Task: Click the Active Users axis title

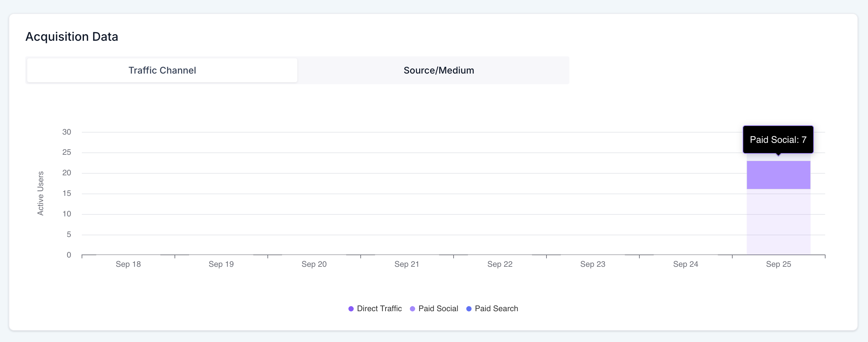Action: [41, 193]
